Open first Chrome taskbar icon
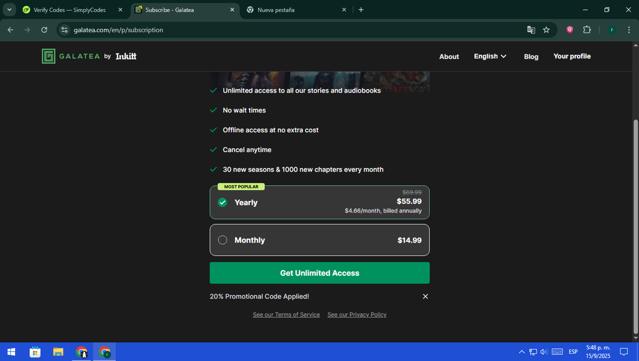The height and width of the screenshot is (361, 639). [82, 352]
